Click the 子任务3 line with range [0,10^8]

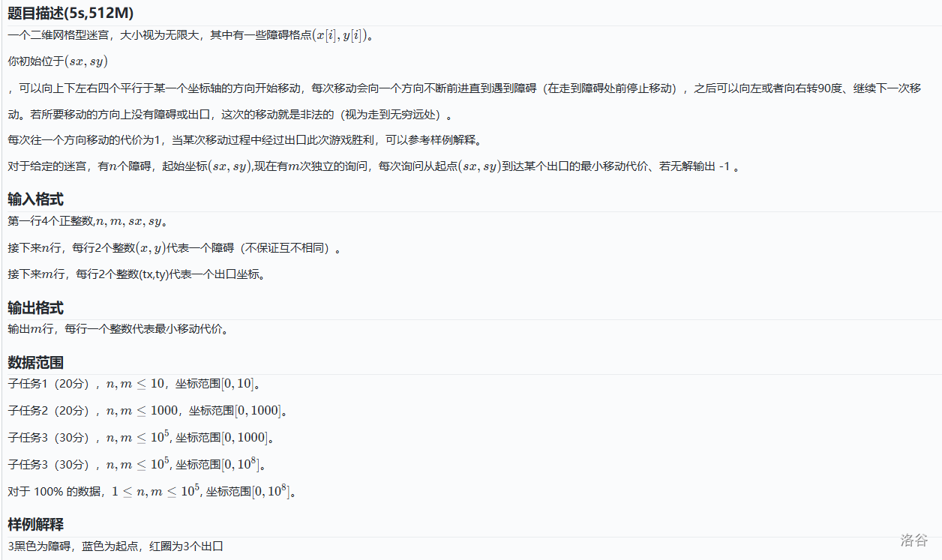pyautogui.click(x=136, y=465)
